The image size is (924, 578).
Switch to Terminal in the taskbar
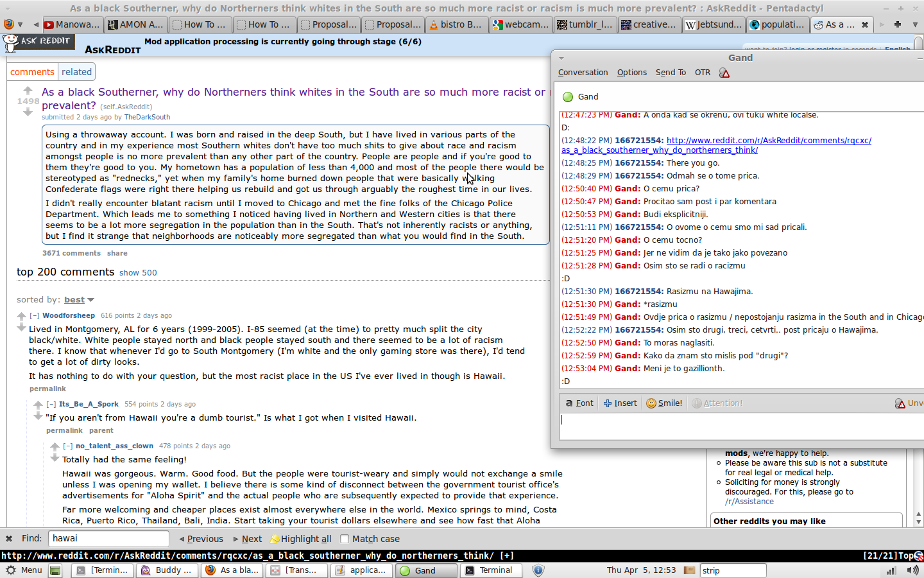(x=490, y=570)
